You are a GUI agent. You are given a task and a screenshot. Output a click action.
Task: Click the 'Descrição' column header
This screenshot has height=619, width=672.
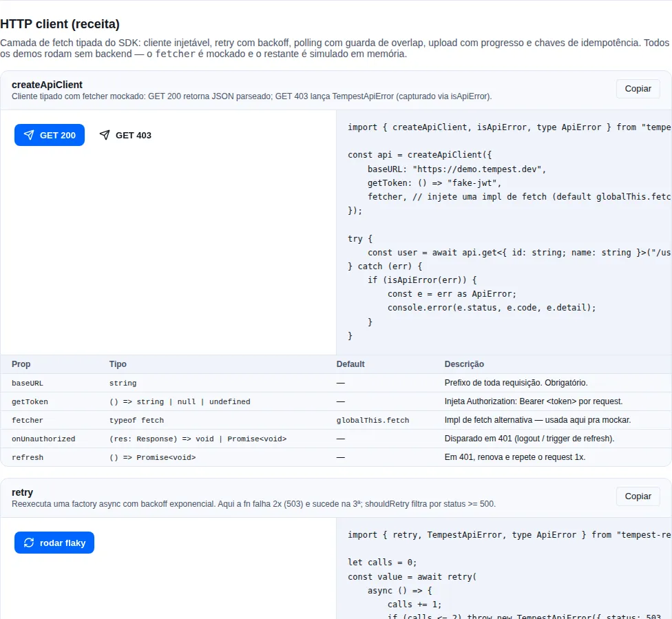coord(464,364)
